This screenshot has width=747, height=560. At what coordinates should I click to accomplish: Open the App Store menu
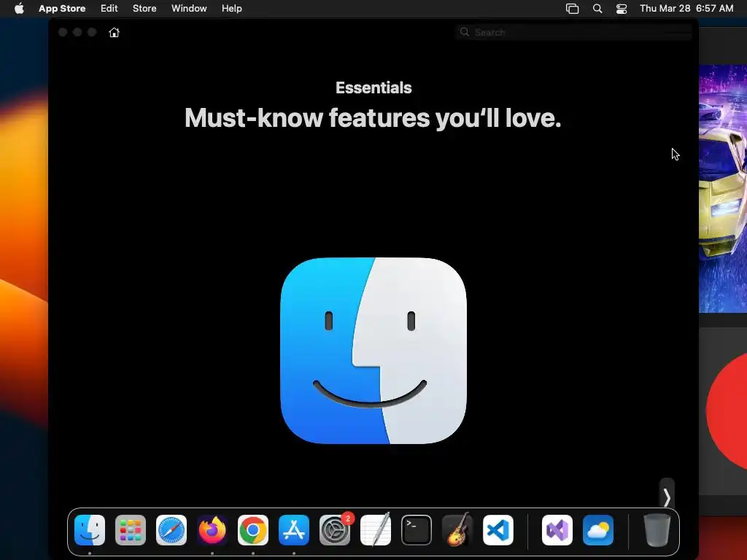point(62,9)
